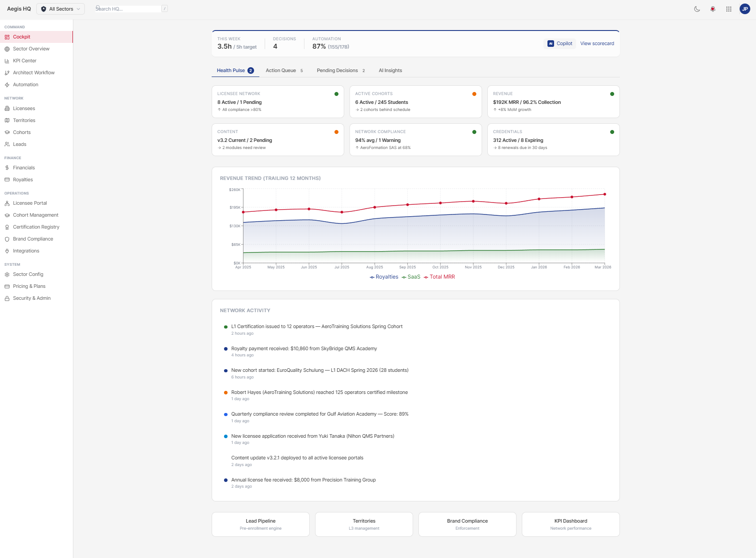Open Security & Admin lock icon
Image resolution: width=756 pixels, height=558 pixels.
7,298
